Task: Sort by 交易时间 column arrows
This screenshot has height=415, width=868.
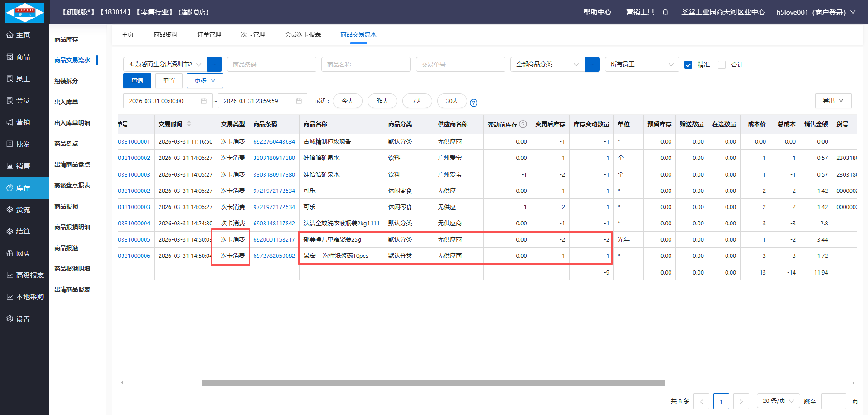Action: pos(189,124)
